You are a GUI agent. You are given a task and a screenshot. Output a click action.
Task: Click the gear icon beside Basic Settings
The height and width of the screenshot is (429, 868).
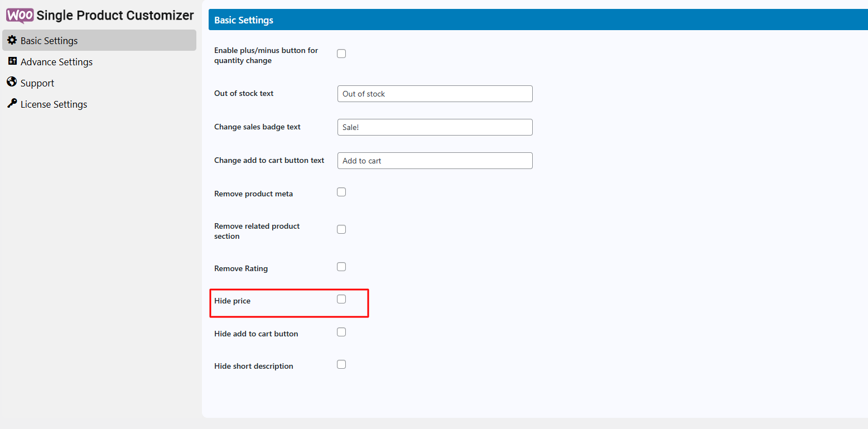click(12, 40)
